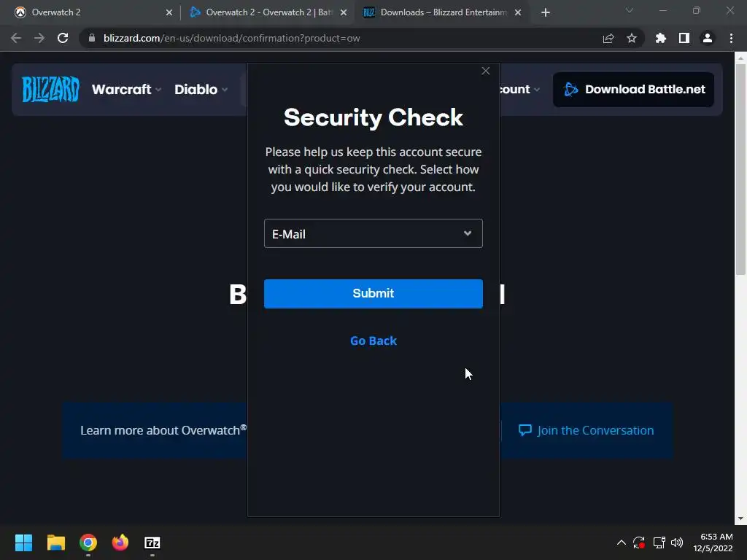Bookmark this page with star
This screenshot has height=560, width=747.
click(x=632, y=38)
